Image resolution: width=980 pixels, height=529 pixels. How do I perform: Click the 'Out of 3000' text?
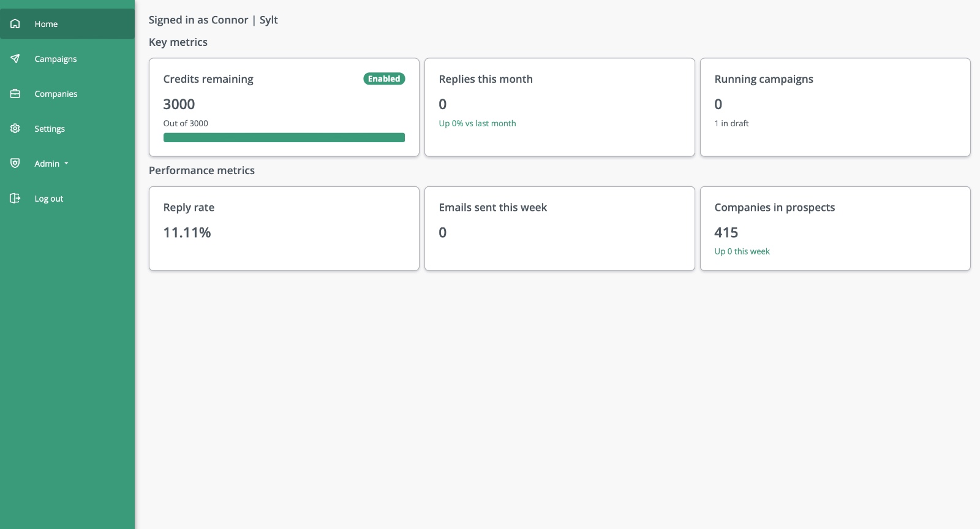pos(186,123)
